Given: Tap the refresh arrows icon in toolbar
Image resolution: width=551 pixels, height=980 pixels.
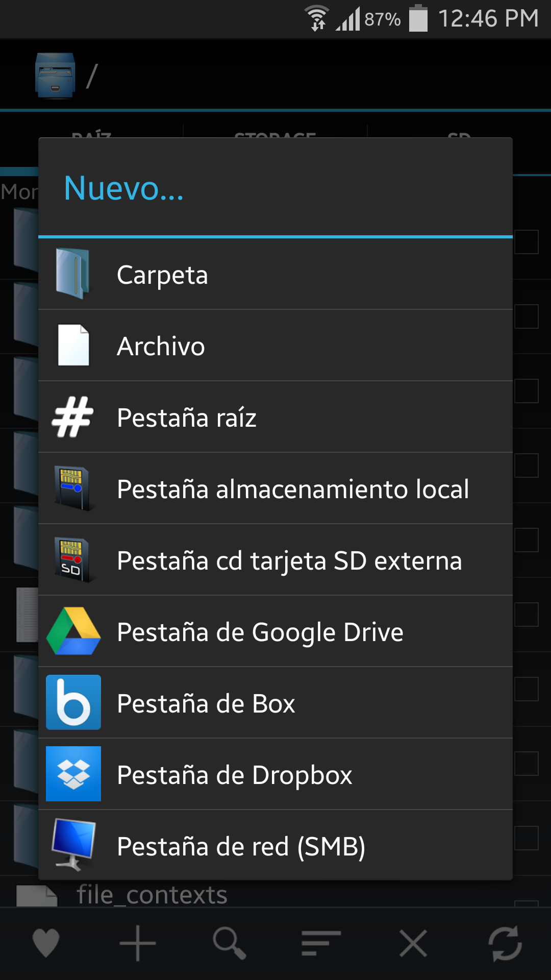Looking at the screenshot, I should coord(505,943).
